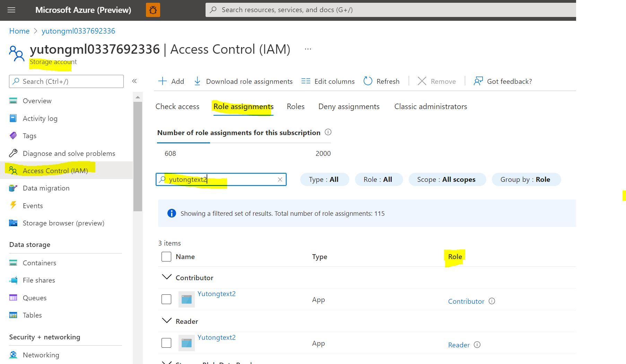Viewport: 626px width, 364px height.
Task: Sort by the Type column header
Action: click(320, 257)
